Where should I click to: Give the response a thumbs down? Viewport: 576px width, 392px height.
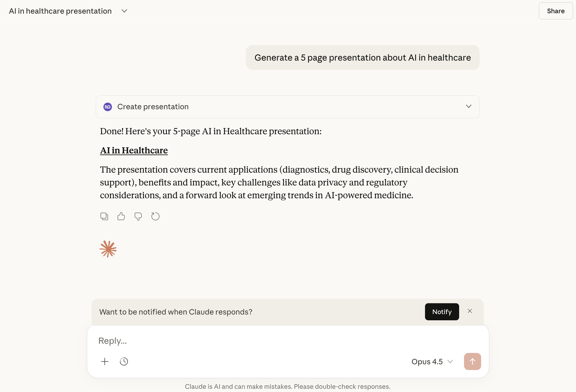click(138, 216)
